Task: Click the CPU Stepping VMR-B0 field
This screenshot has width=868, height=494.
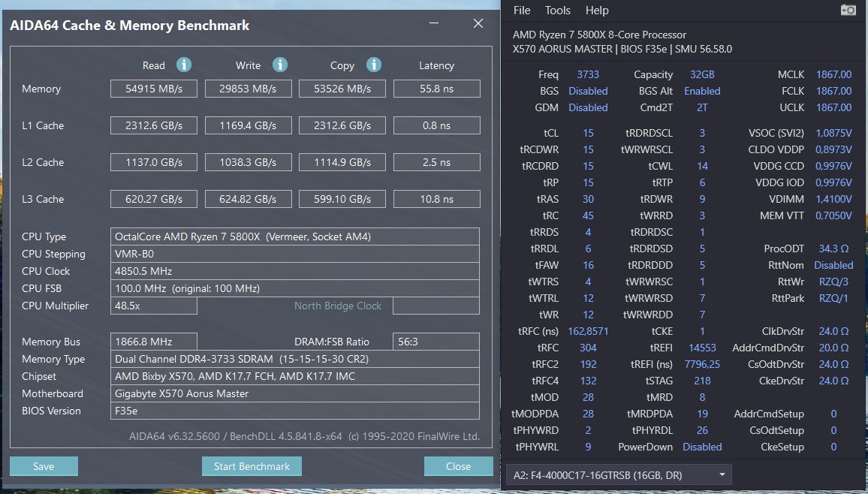Action: click(295, 254)
